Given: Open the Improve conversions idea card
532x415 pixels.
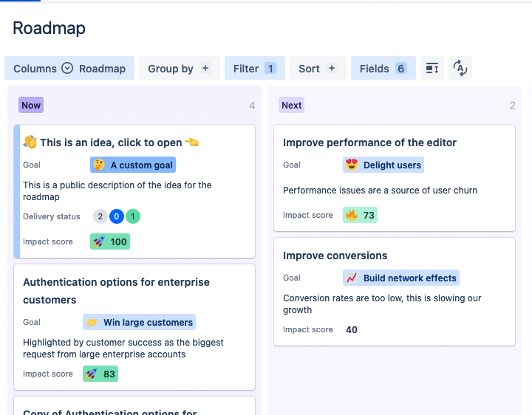Looking at the screenshot, I should [x=395, y=292].
